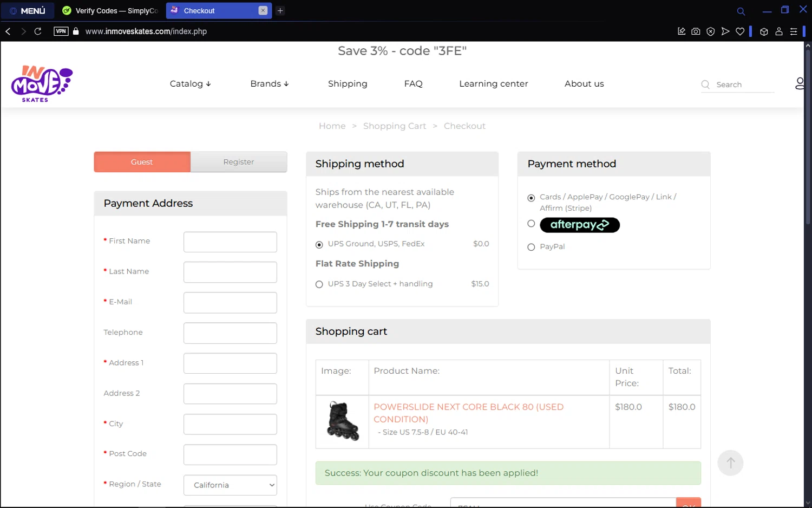Select UPS Ground, USPS, FedEx free shipping
Image resolution: width=812 pixels, height=508 pixels.
click(319, 245)
